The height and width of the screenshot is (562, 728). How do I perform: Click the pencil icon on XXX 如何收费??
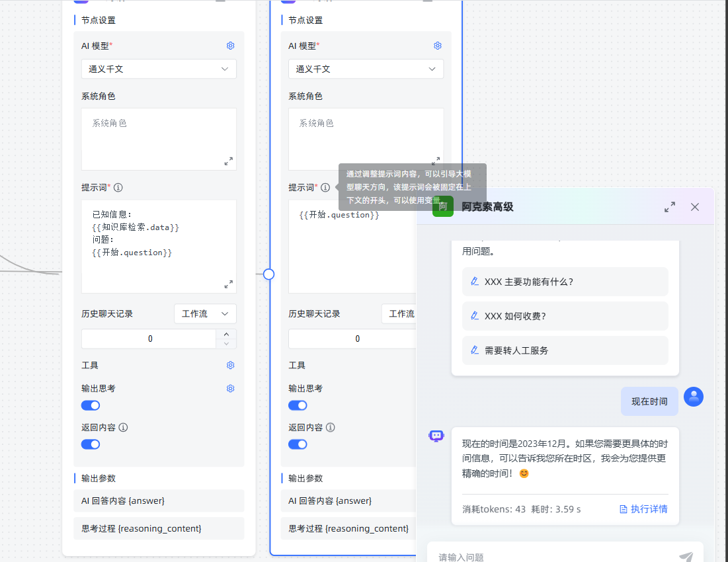(x=475, y=315)
